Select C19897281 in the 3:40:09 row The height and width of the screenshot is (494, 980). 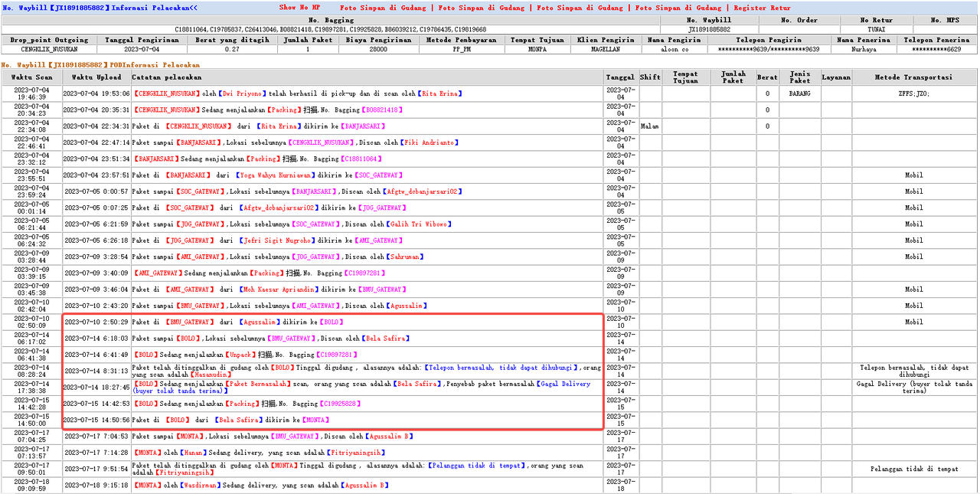tap(366, 273)
